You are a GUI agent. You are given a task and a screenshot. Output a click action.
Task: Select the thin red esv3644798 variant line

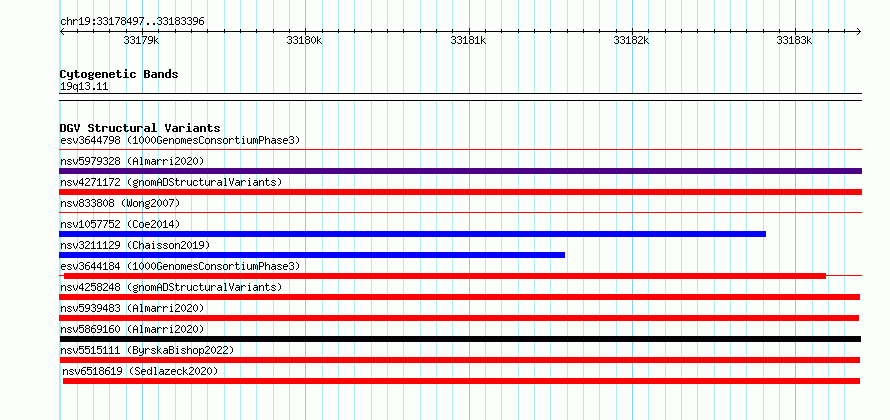pos(460,150)
